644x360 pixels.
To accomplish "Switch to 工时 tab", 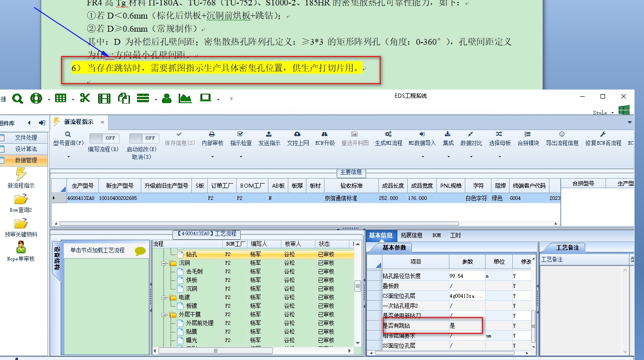I will click(x=455, y=235).
